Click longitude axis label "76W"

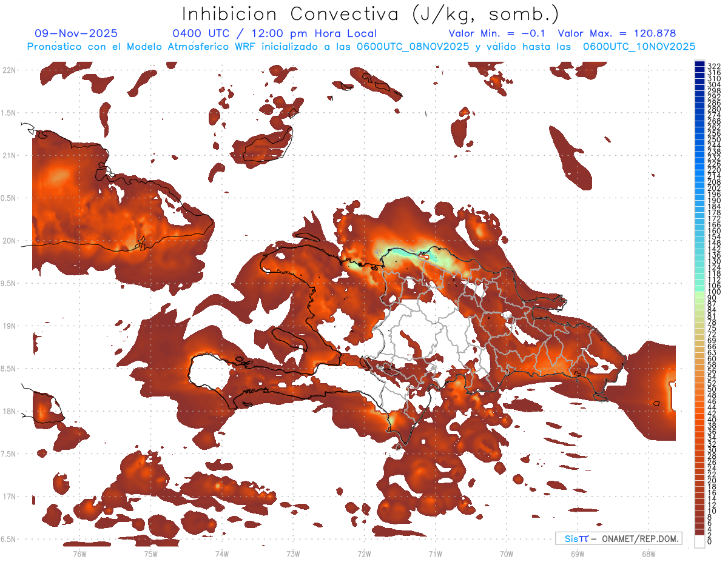(x=79, y=554)
